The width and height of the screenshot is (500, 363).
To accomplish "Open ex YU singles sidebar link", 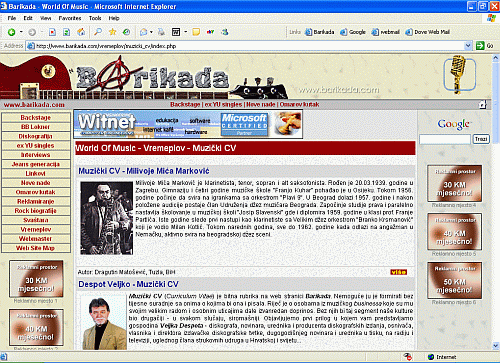I will [36, 146].
